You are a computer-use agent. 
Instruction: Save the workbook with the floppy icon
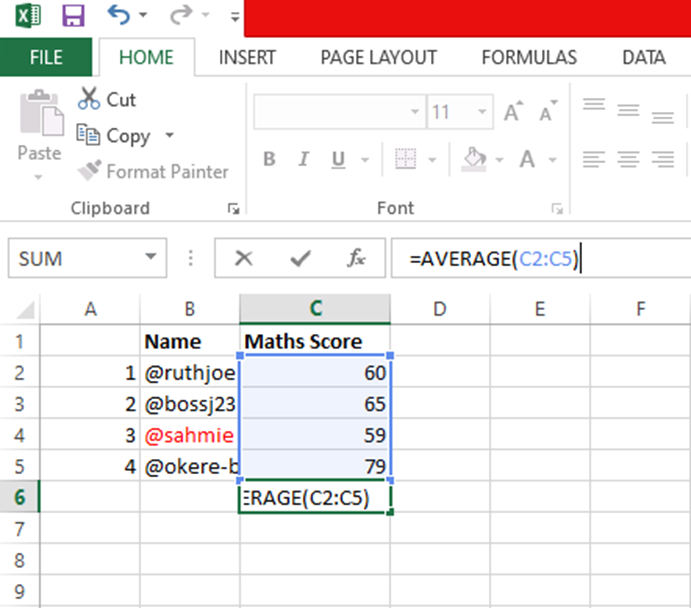[73, 16]
